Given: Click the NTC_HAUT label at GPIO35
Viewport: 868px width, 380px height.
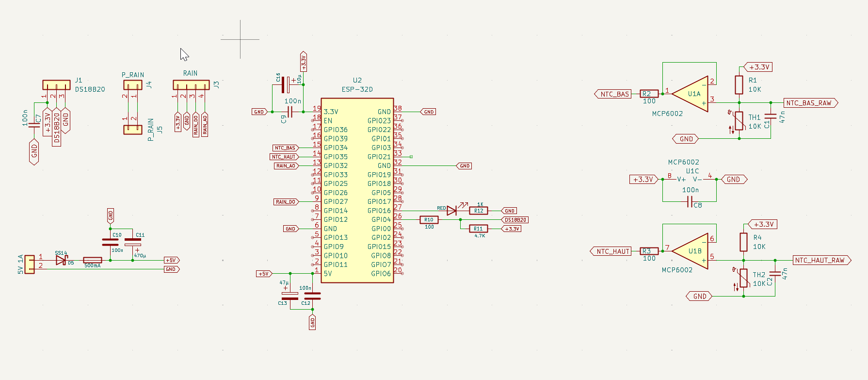Looking at the screenshot, I should [284, 157].
